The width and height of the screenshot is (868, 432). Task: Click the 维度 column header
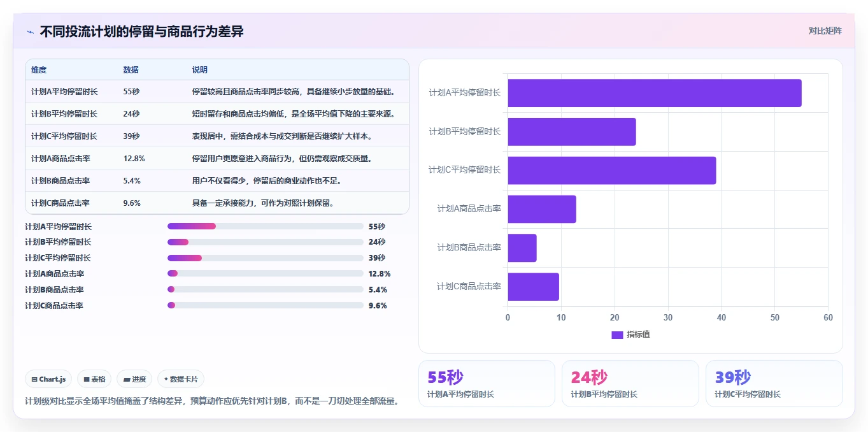(39, 70)
